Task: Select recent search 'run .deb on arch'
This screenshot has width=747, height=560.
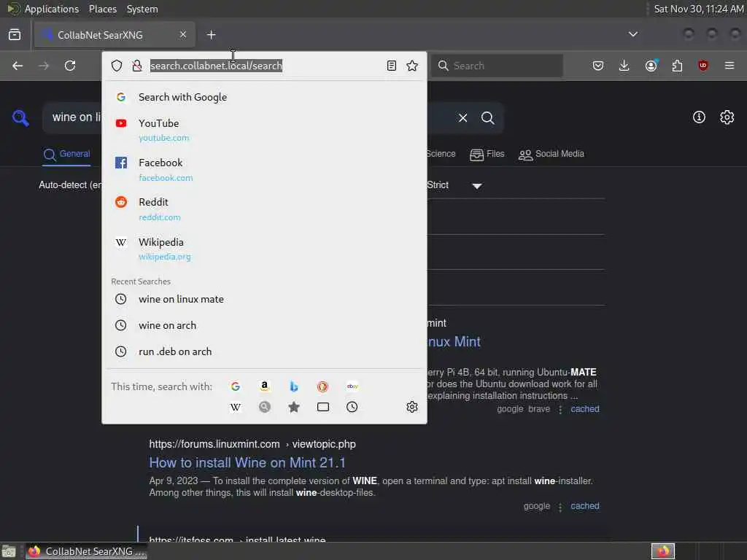Action: [x=264, y=351]
